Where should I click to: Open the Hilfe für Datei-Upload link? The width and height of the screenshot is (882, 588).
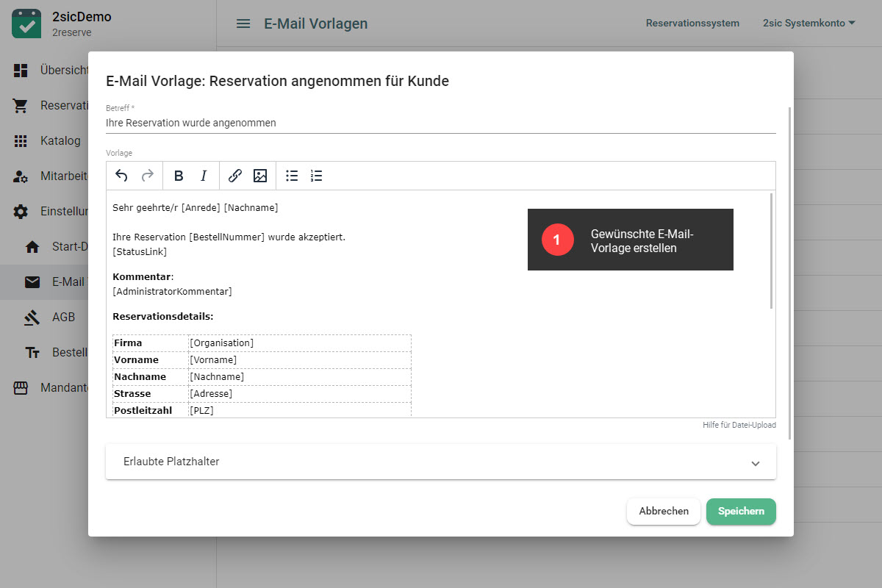[x=739, y=426]
